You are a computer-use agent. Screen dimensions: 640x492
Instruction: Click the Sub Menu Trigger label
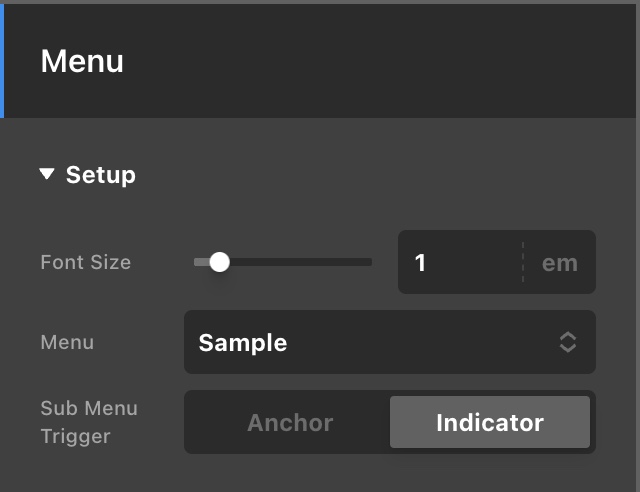[89, 422]
